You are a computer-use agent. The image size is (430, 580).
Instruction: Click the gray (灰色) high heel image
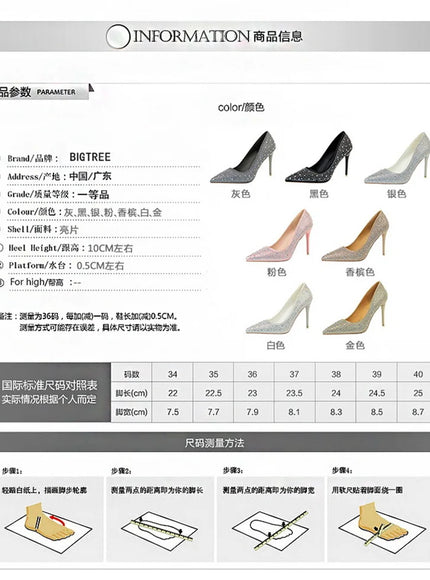[243, 157]
